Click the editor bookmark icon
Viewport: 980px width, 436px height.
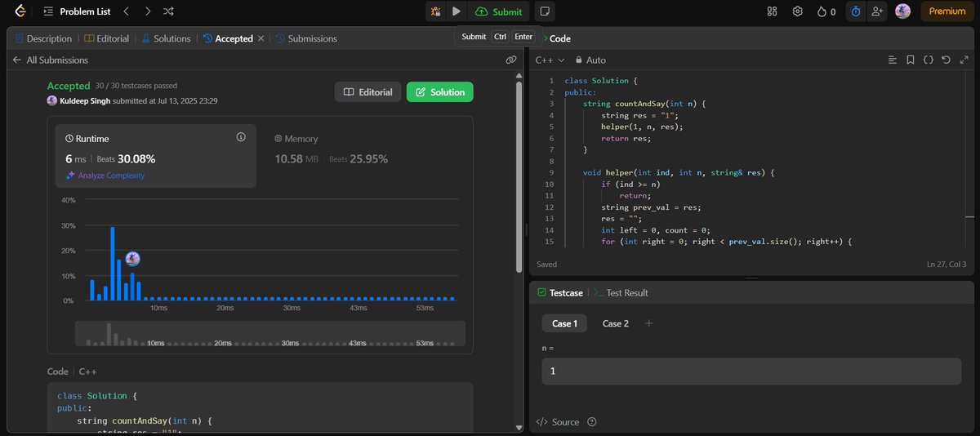point(911,60)
